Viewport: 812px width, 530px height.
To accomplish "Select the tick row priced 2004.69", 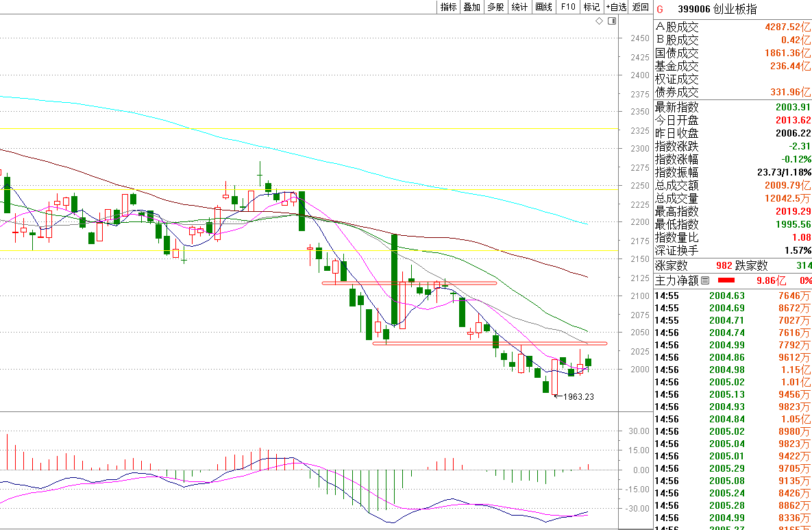I will 733,309.
